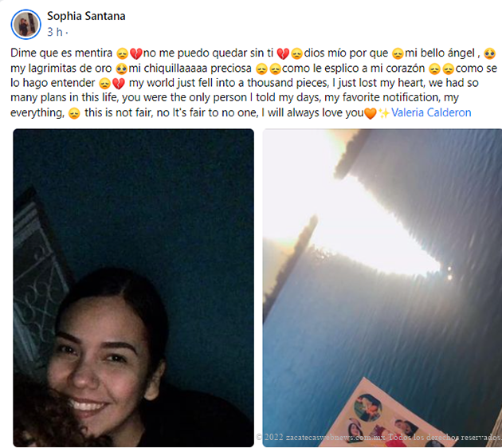Screen dimensions: 502x448
Task: Open the blue wall sunlight photo
Action: pyautogui.click(x=382, y=288)
